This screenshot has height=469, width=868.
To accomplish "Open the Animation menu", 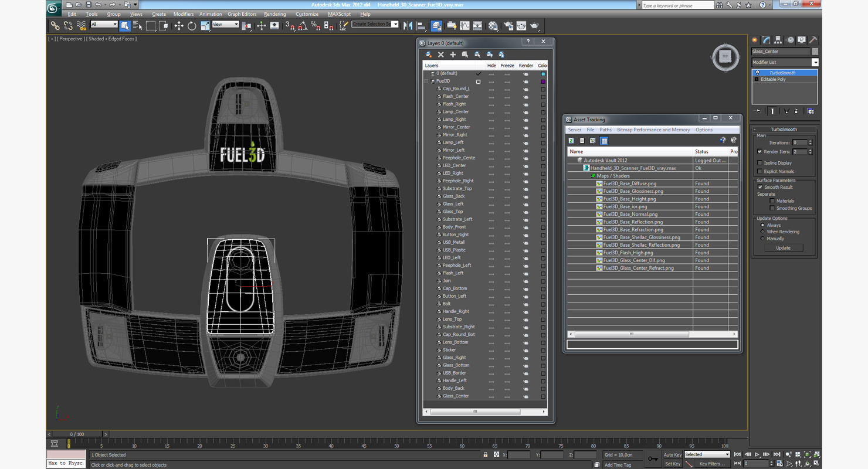I will coord(211,14).
